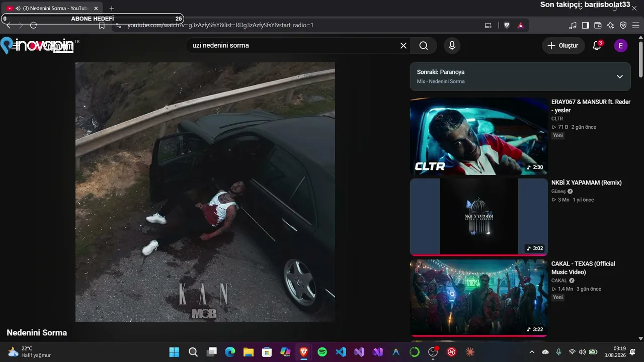Click the NKBİ X YAPAMAM (Remix) title
This screenshot has height=362, width=644.
pos(587,183)
